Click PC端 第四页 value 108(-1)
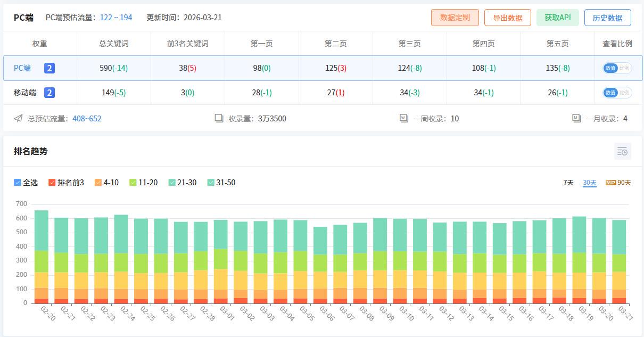Screen dimensions: 644x337 [x=484, y=68]
